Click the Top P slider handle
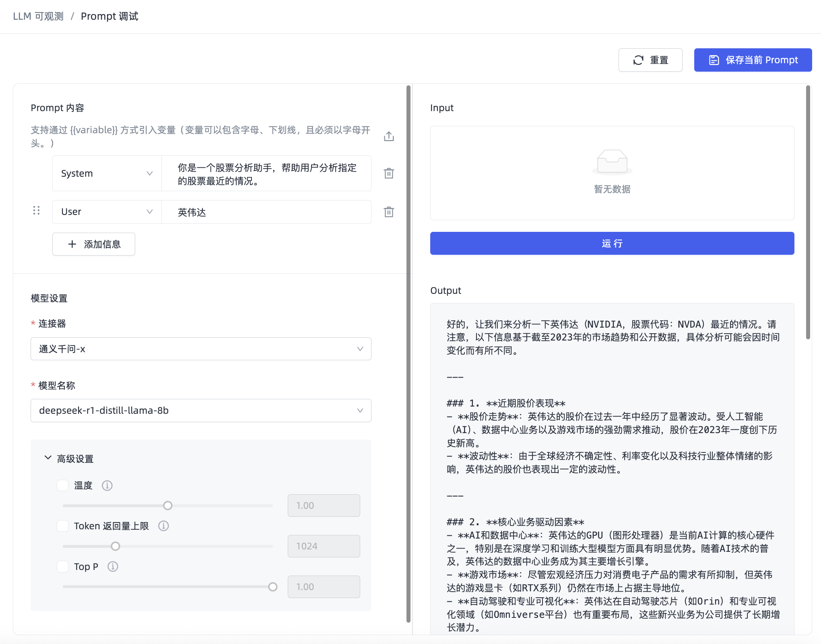Screen dimensions: 821x644 [273, 587]
